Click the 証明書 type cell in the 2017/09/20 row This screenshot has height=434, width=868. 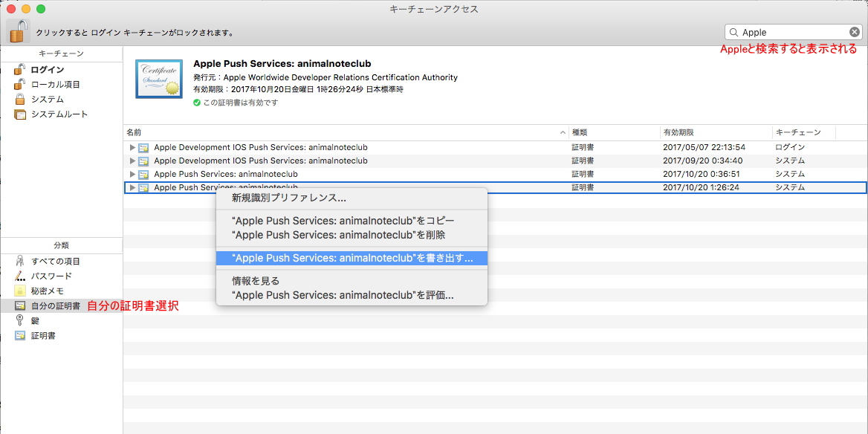[x=583, y=161]
